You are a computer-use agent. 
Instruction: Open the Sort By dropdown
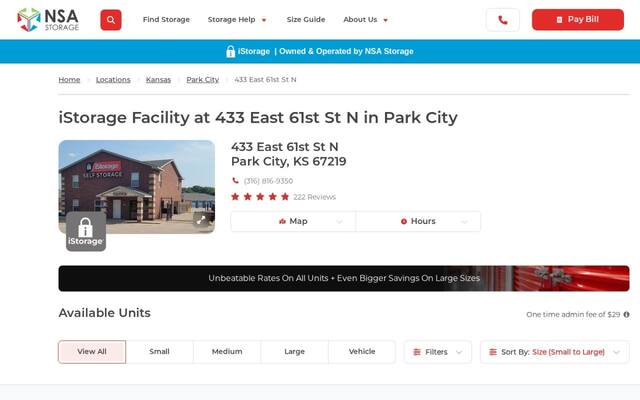(x=555, y=352)
